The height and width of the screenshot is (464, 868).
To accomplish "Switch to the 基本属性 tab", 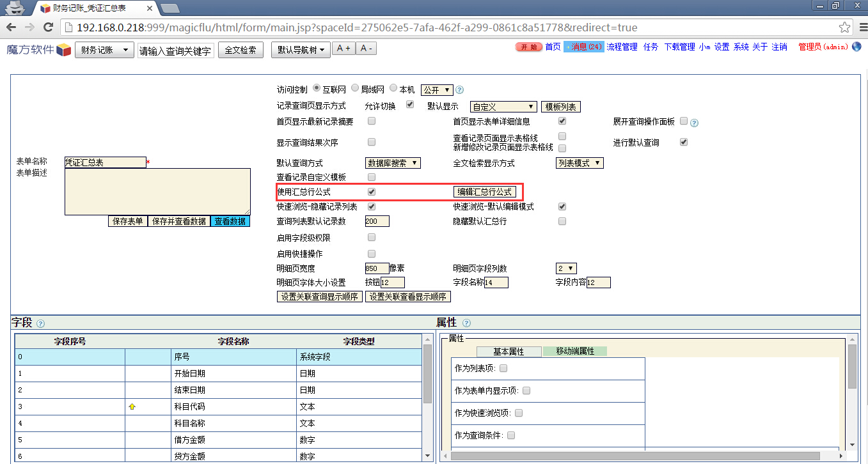I will point(509,352).
